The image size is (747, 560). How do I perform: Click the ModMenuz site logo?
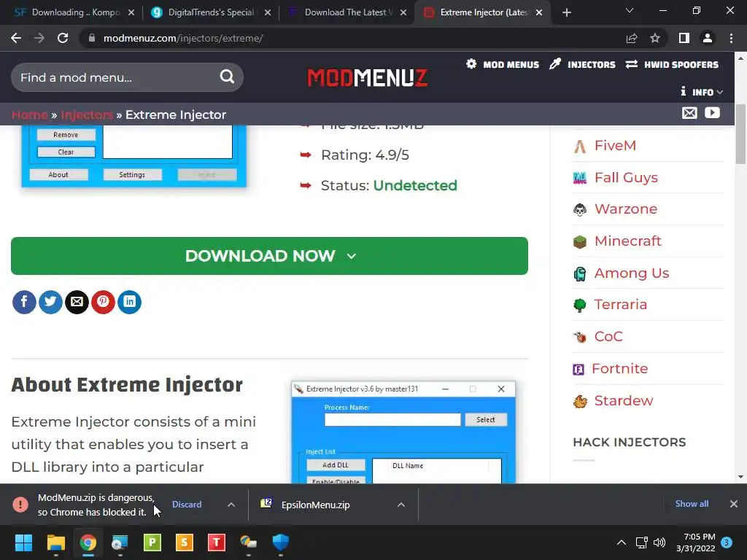tap(368, 77)
